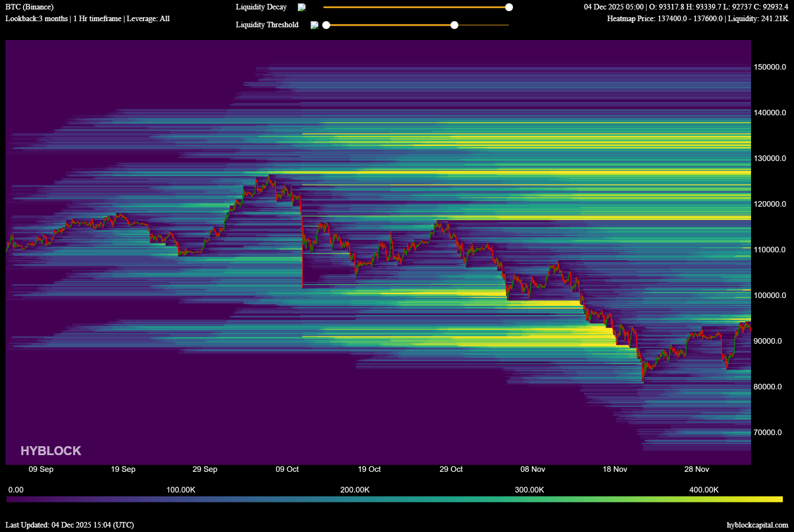The width and height of the screenshot is (794, 532).
Task: Click the HYBLOCK watermark logo
Action: click(x=51, y=451)
